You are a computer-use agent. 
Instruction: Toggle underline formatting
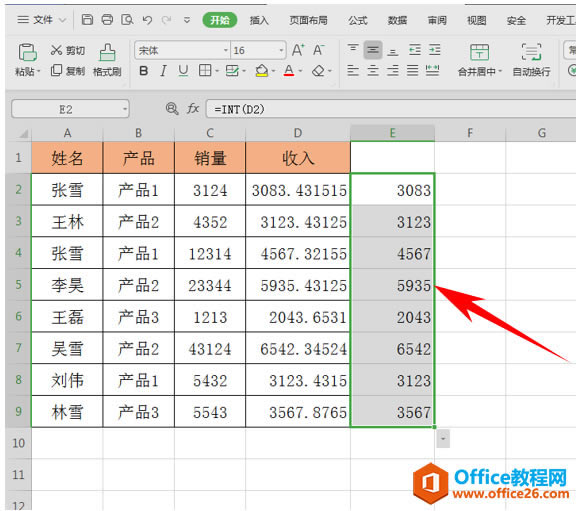(x=183, y=71)
